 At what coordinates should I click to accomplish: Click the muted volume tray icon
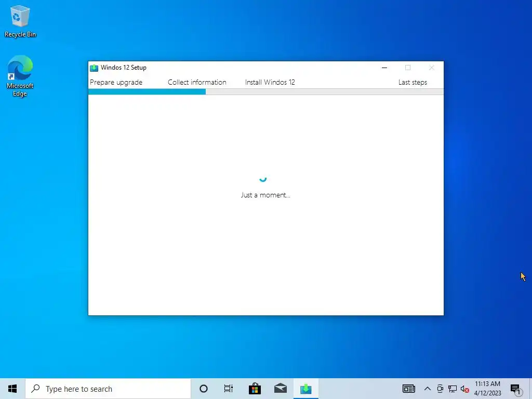465,389
